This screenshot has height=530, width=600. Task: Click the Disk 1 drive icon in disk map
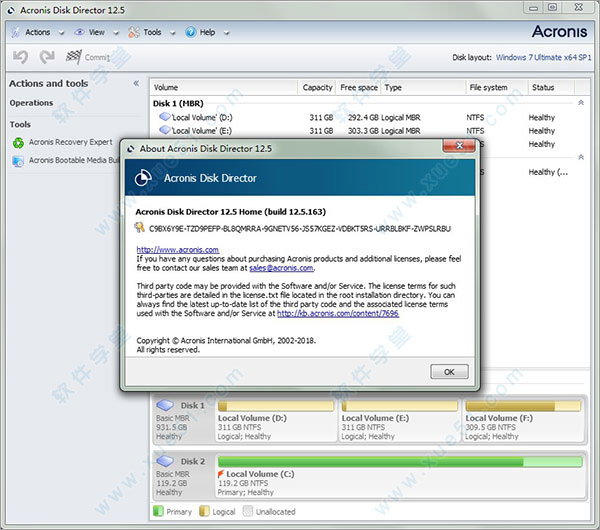(167, 406)
